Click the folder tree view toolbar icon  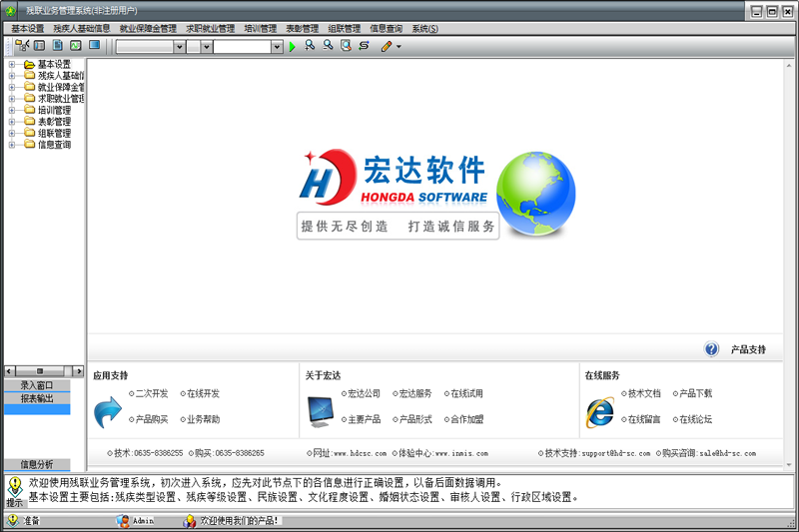22,46
